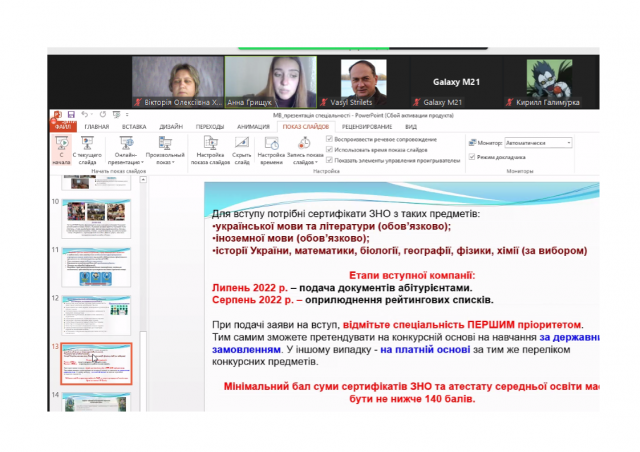
Task: Switch to the ДИЗАЙН tab
Action: pyautogui.click(x=171, y=127)
